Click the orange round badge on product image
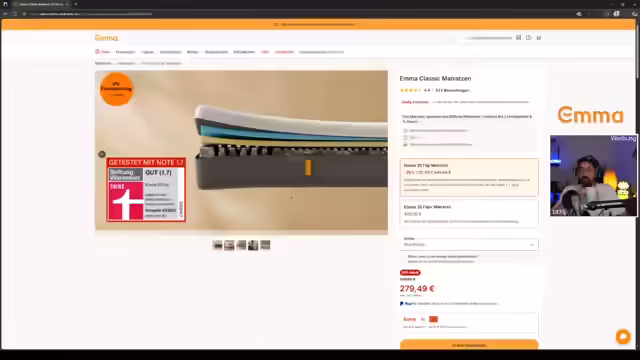The image size is (640, 360). pos(117,89)
